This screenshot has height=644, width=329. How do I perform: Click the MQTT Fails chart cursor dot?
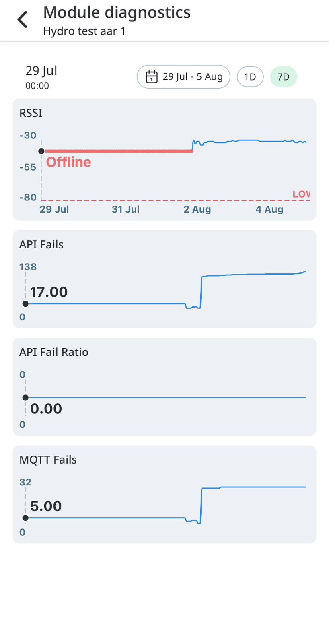pyautogui.click(x=25, y=518)
